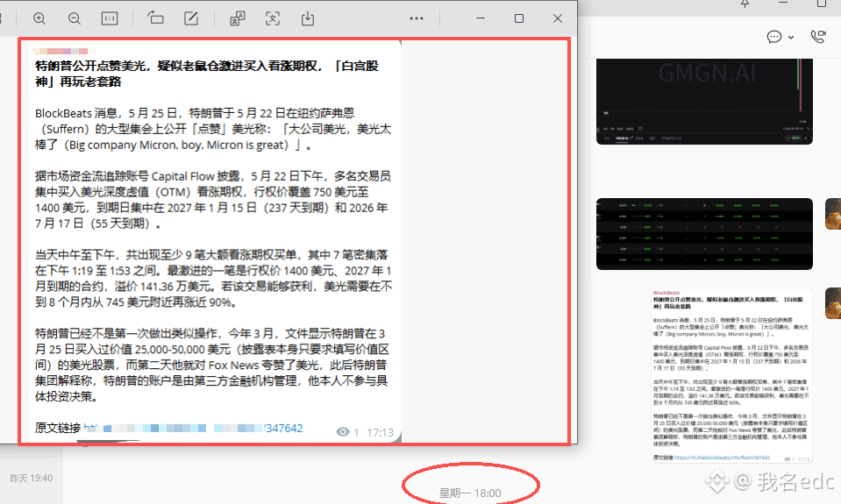Click the 昨天 19:40 timestamp
The height and width of the screenshot is (504, 841).
click(31, 478)
